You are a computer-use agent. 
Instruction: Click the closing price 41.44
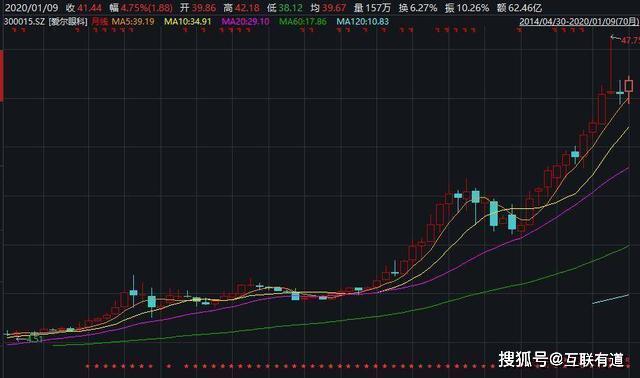point(89,8)
